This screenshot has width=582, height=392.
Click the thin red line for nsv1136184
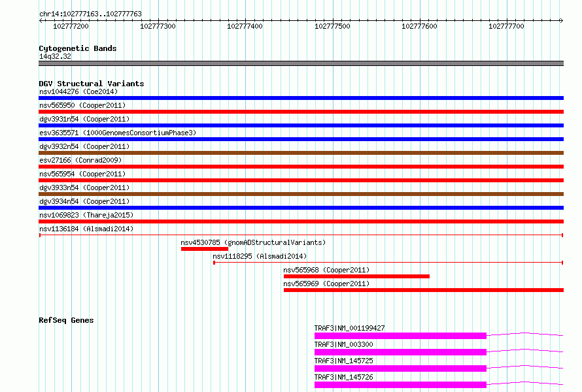301,235
